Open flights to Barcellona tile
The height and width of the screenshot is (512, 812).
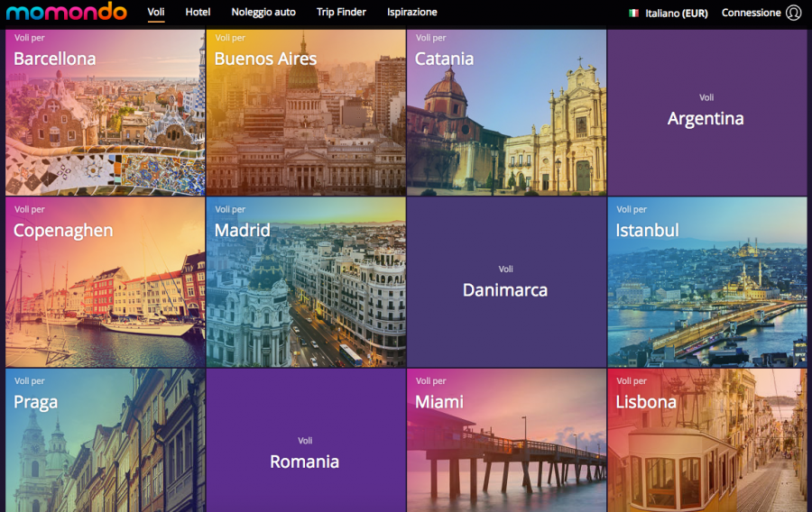(106, 113)
